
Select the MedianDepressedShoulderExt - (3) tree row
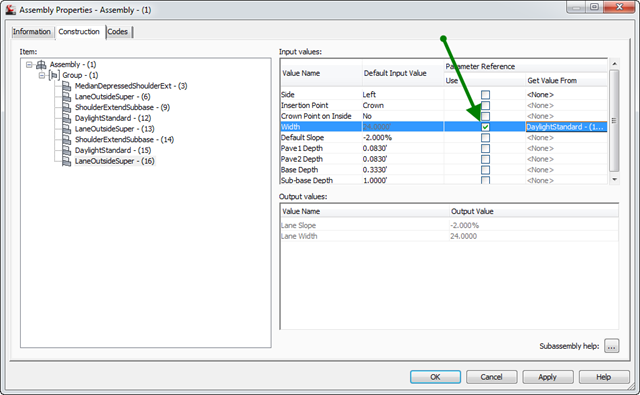point(131,86)
